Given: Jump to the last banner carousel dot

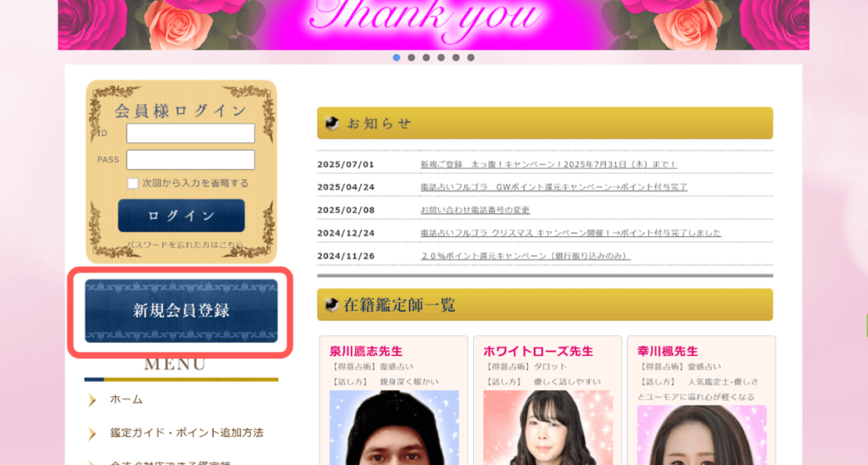Looking at the screenshot, I should coord(470,58).
